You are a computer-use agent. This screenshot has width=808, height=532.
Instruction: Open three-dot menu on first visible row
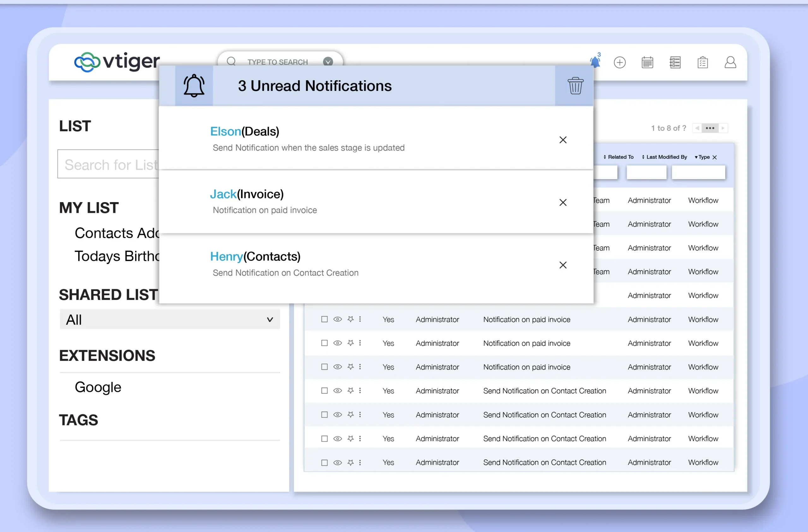(x=360, y=319)
